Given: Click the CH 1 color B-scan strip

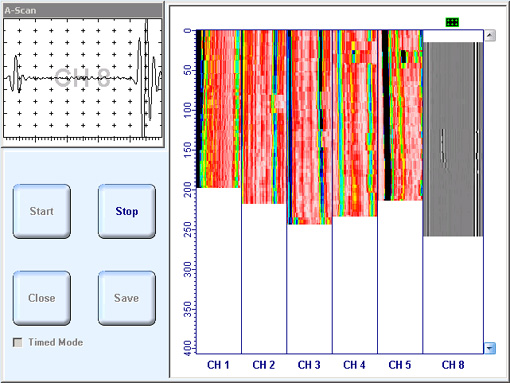Looking at the screenshot, I should pos(218,109).
